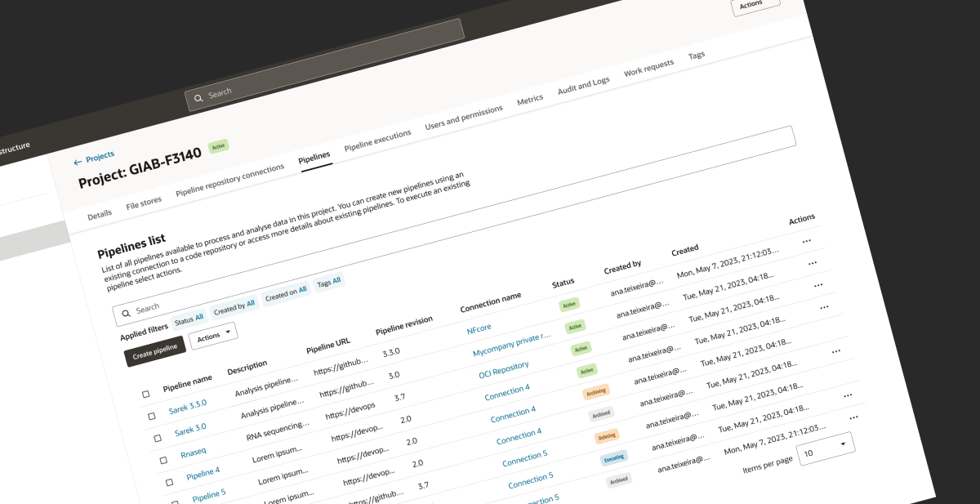Tick the checkbox for Pipeline 4

pos(169,483)
